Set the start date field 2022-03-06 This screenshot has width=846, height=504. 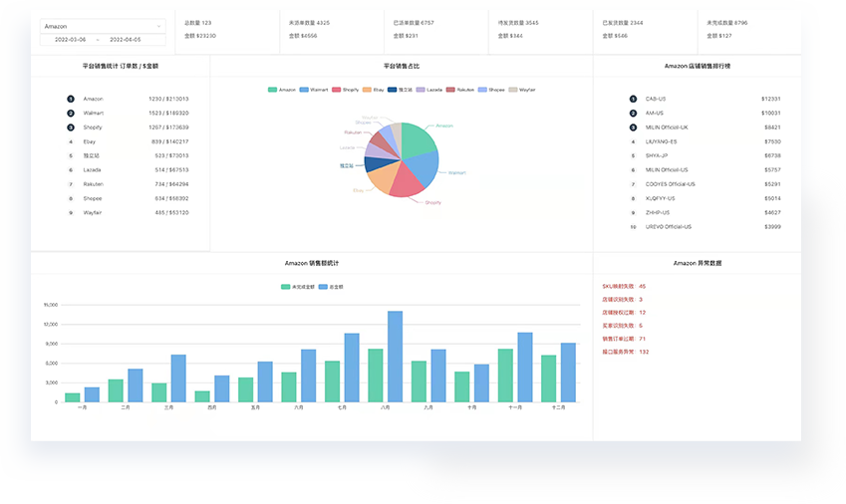(x=70, y=40)
